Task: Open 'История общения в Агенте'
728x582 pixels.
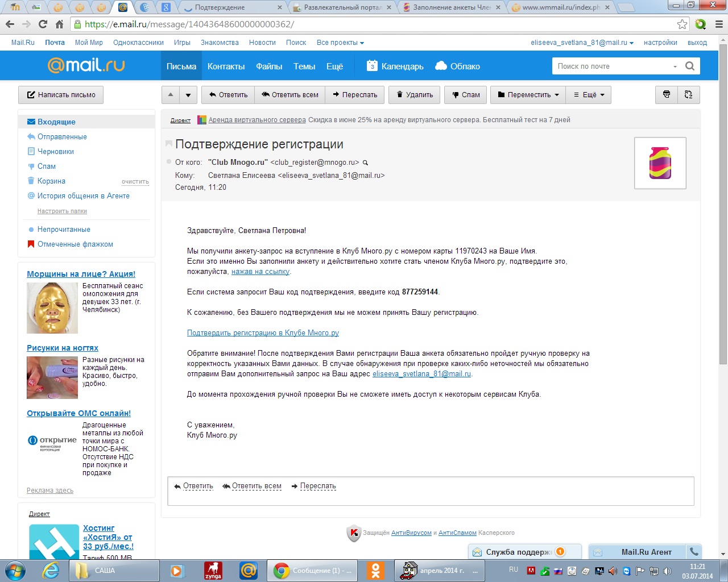Action: click(x=84, y=196)
